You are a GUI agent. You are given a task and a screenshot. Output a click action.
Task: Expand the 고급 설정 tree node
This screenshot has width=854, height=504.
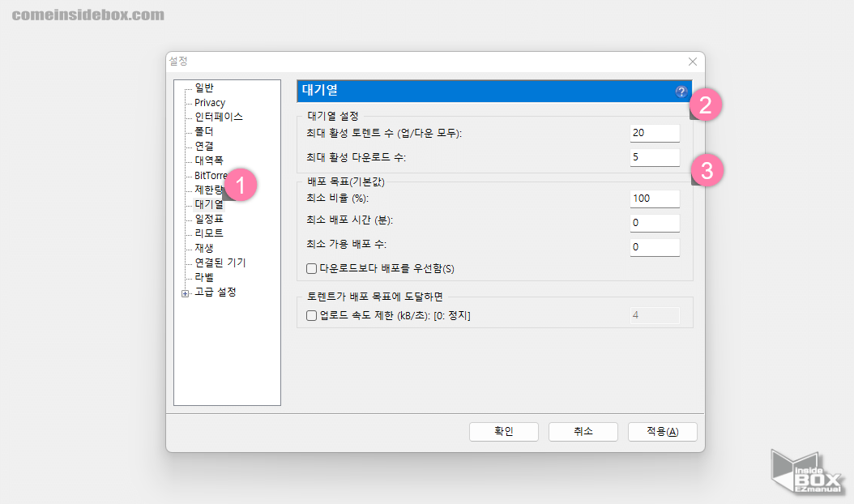(186, 293)
